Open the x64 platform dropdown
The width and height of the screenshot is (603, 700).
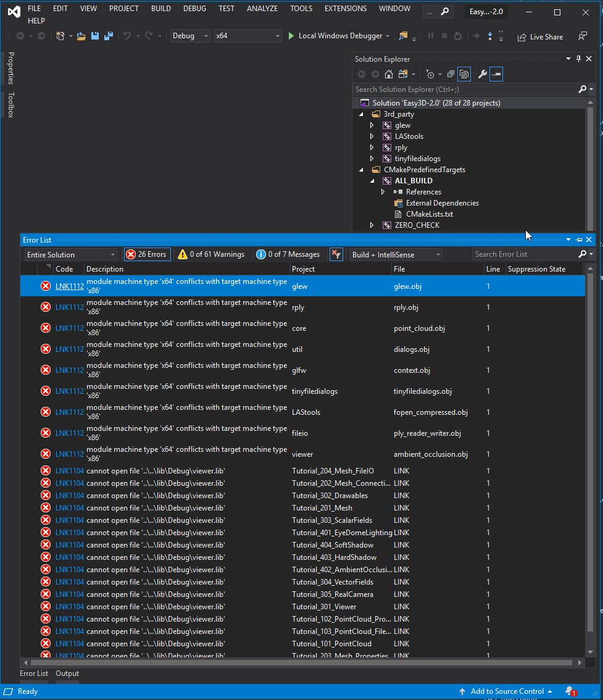click(x=247, y=36)
